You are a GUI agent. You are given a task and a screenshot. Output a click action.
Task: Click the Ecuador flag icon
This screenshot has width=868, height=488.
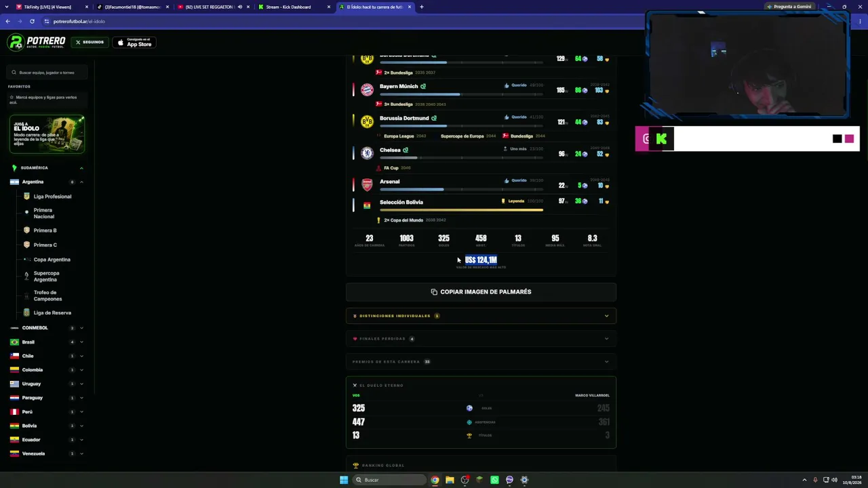click(x=14, y=440)
